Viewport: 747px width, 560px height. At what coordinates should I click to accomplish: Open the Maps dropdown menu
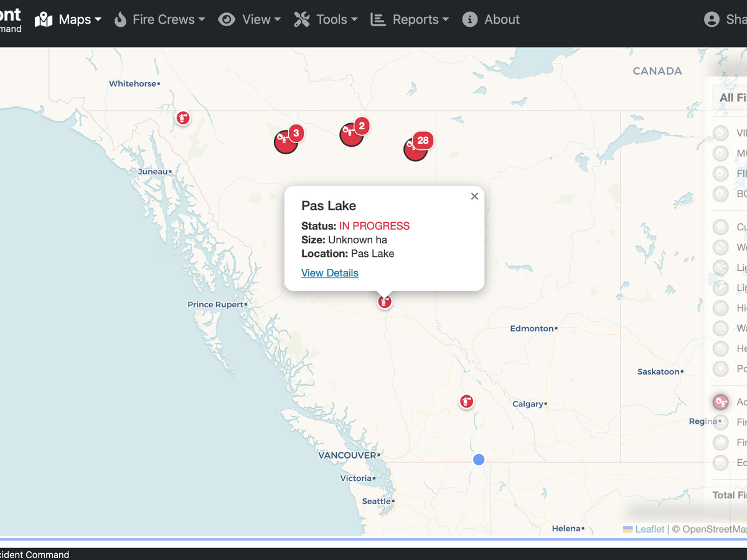pos(68,19)
